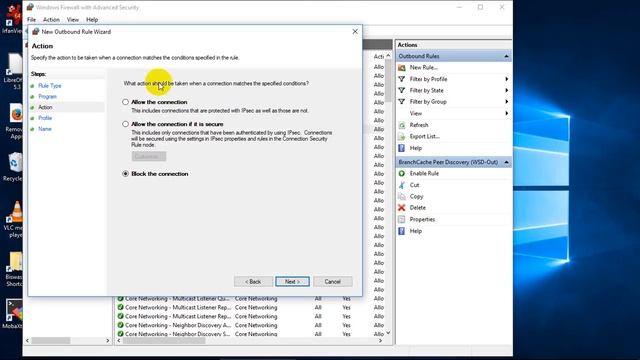Click the red Delete X icon
The image size is (640, 360).
tap(402, 208)
